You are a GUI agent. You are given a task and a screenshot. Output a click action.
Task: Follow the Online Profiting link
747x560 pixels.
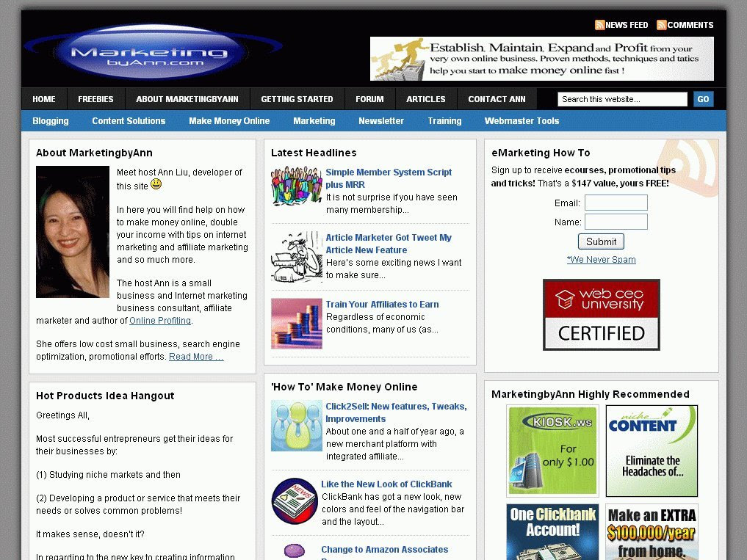[160, 321]
